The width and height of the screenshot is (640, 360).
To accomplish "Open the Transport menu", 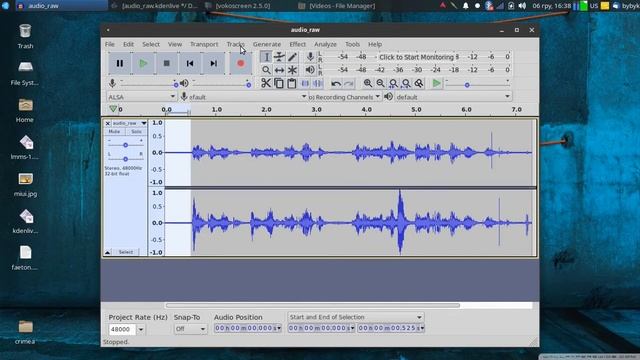I will 204,44.
